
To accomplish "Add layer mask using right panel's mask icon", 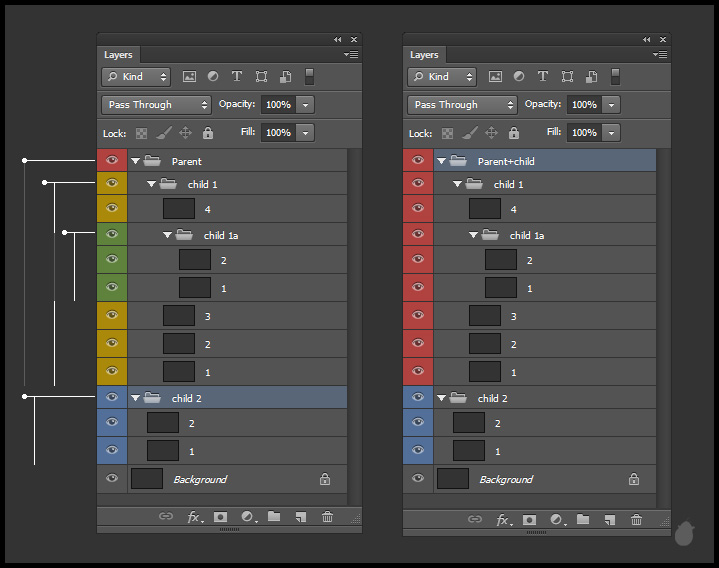I will (529, 519).
